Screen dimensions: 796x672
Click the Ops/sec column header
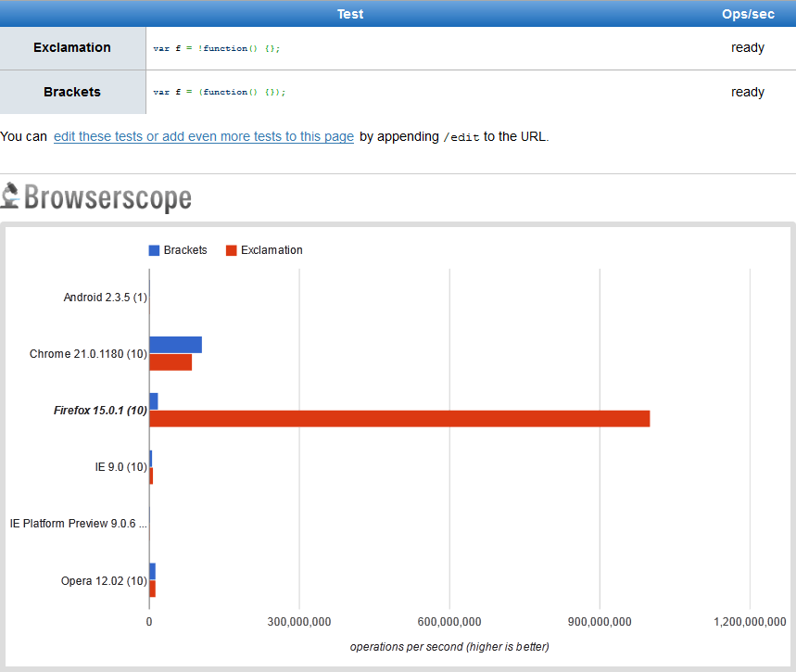[749, 14]
